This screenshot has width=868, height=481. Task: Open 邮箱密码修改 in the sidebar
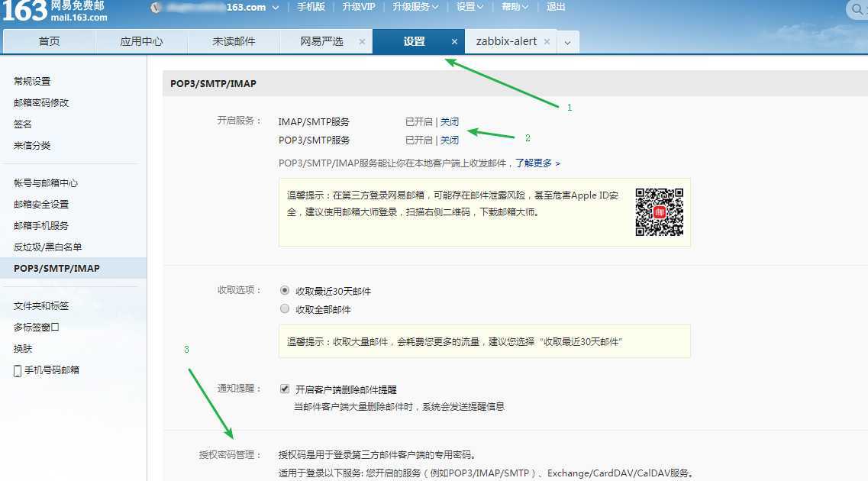coord(41,103)
